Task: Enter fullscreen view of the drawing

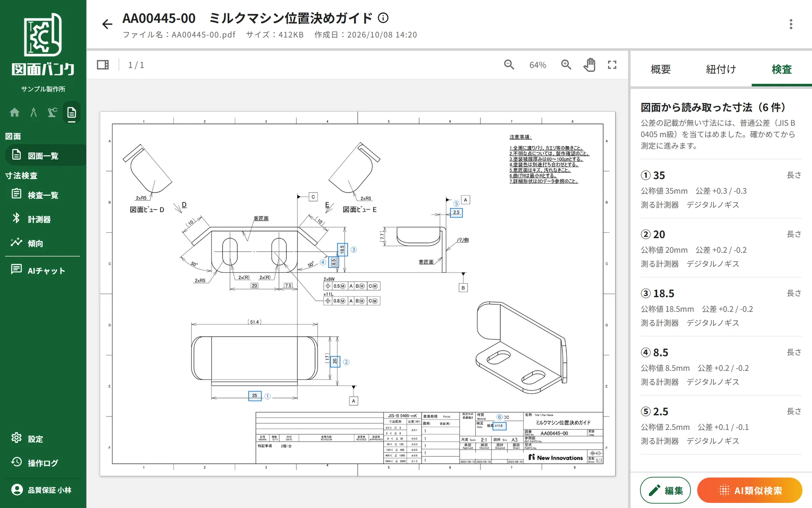Action: [x=612, y=65]
